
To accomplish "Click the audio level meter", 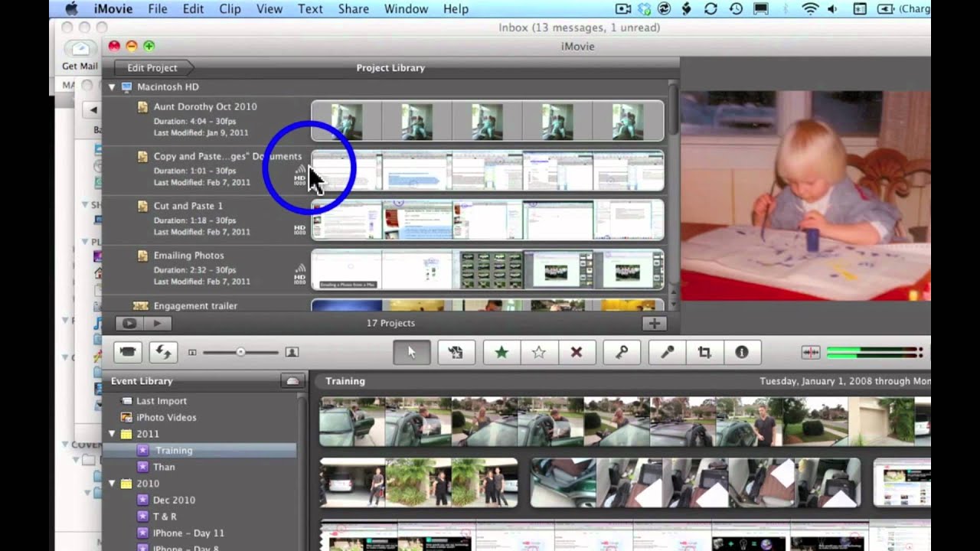I will (x=874, y=352).
